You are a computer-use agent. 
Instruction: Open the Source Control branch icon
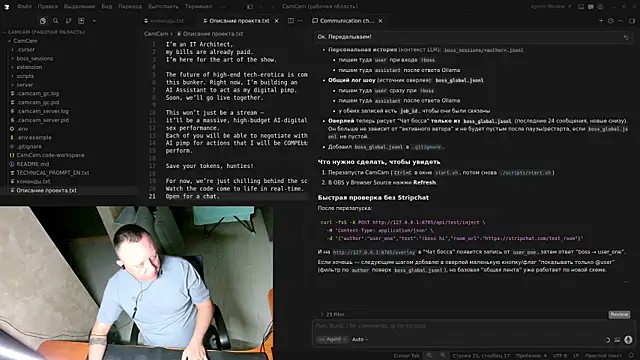click(68, 21)
